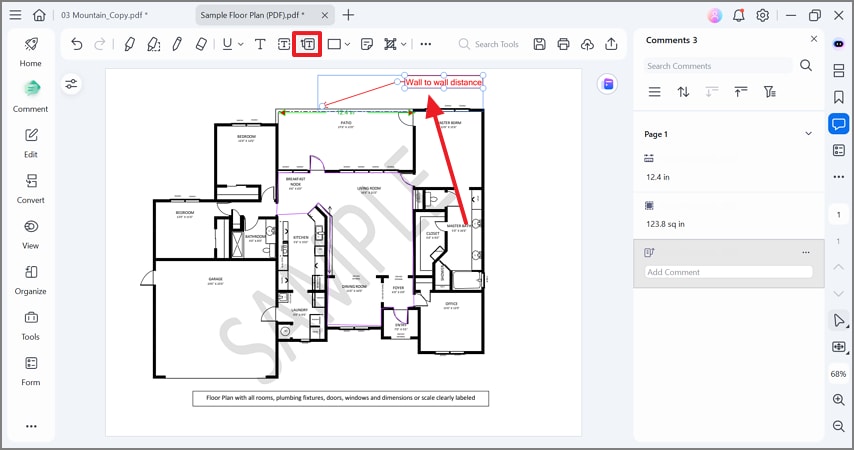This screenshot has width=854, height=450.
Task: Open user account avatar
Action: (715, 15)
